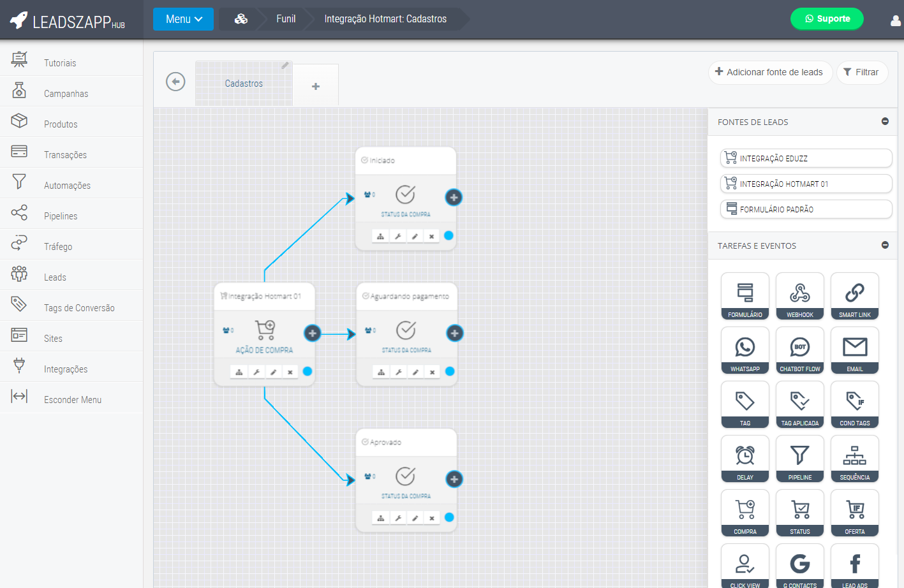Toggle Esconder Menu in the sidebar
Screen dimensions: 904x588
coord(72,400)
